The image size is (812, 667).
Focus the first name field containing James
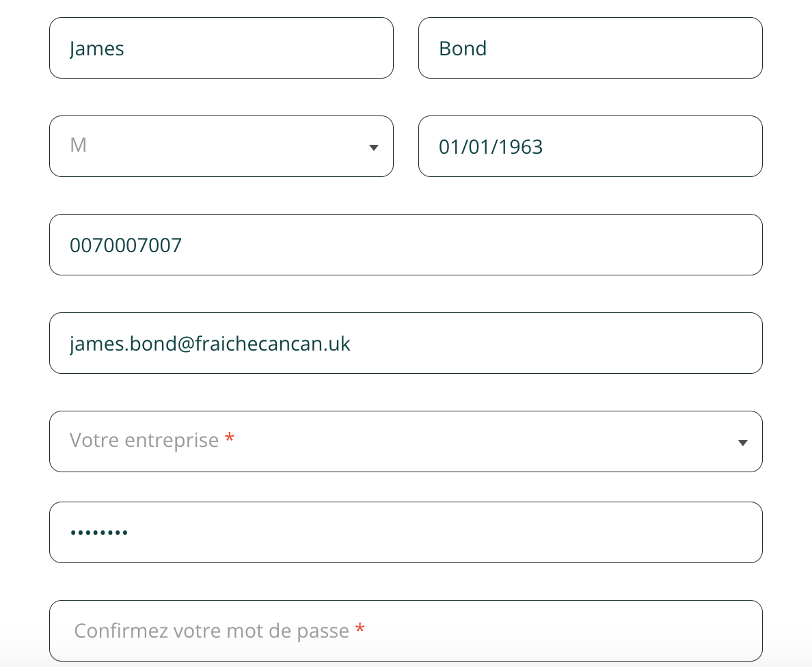(x=221, y=48)
